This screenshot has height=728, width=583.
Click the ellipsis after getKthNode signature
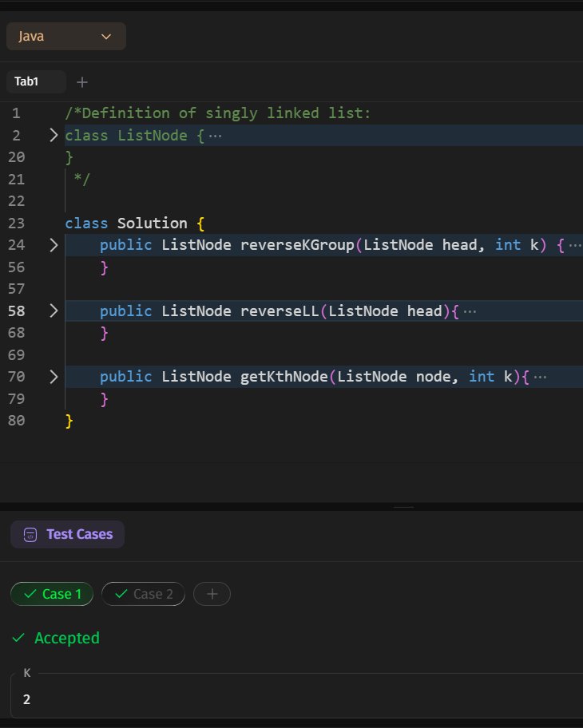click(x=540, y=378)
